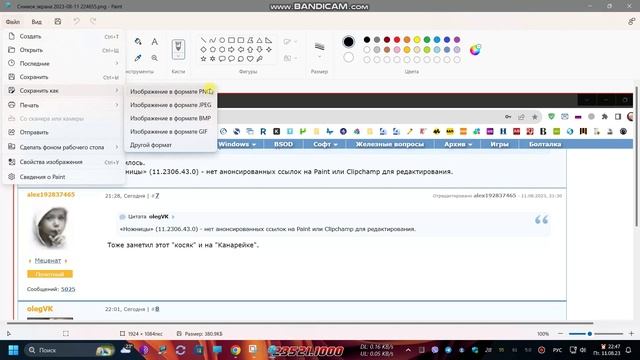Click Железные вопросы forum tab
Viewport: 640px width, 360px height.
pos(389,144)
